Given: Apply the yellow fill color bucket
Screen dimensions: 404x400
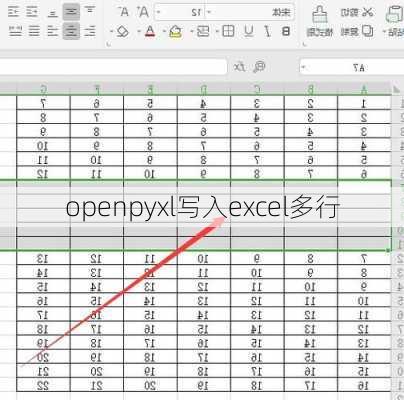Looking at the screenshot, I should coord(176,31).
